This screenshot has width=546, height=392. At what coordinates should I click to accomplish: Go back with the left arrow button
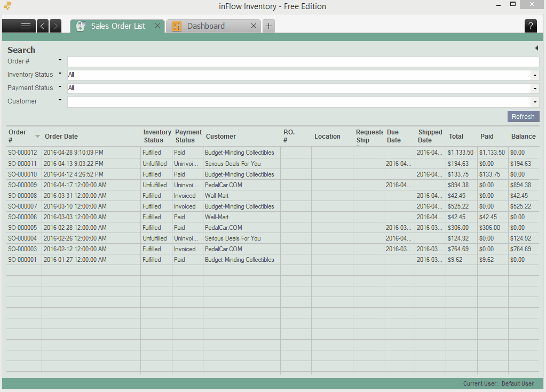pyautogui.click(x=43, y=26)
